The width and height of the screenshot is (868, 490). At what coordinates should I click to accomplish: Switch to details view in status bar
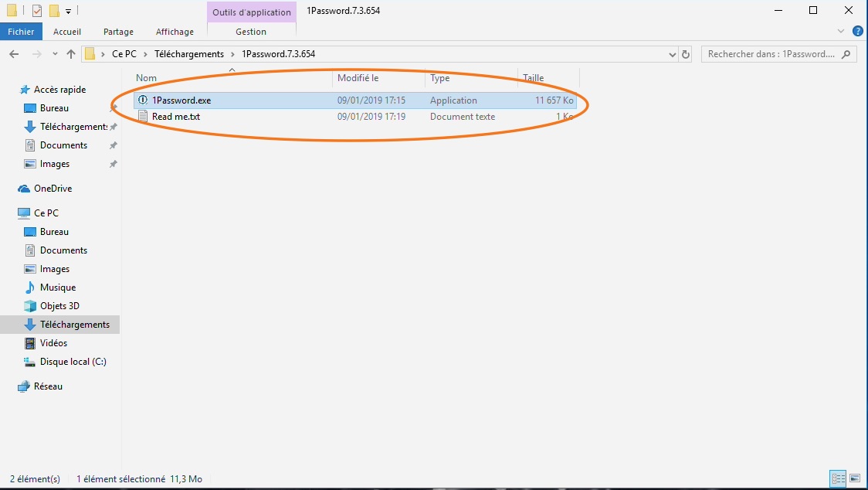point(837,478)
